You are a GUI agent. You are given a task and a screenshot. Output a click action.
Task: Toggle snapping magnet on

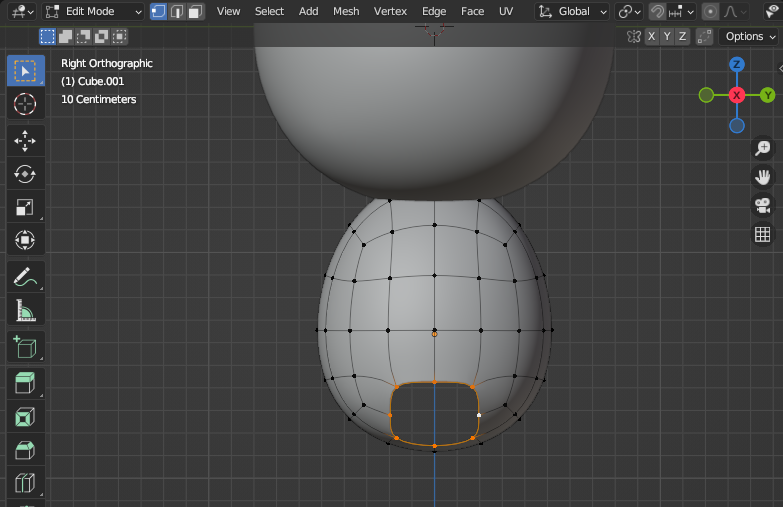click(657, 11)
